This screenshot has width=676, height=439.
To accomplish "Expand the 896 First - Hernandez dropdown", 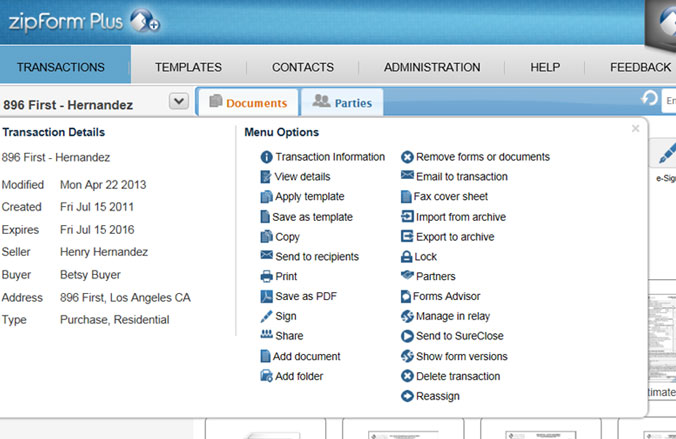I will pos(178,101).
